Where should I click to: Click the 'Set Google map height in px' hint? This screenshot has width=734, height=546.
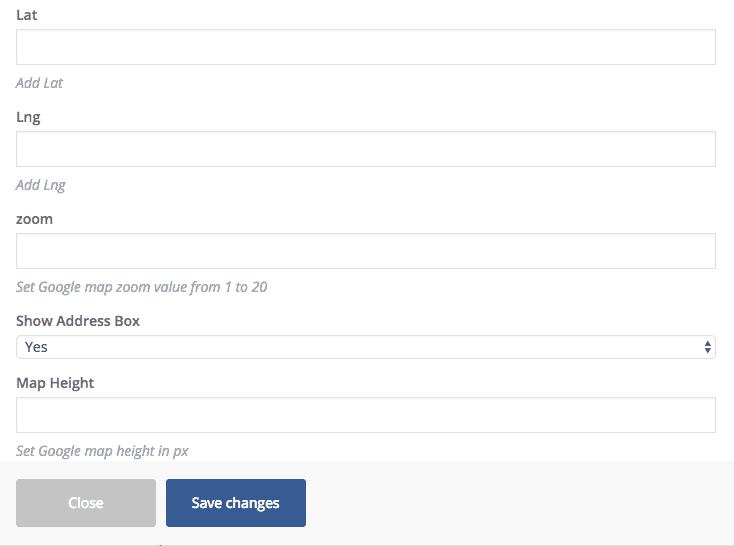tap(102, 451)
